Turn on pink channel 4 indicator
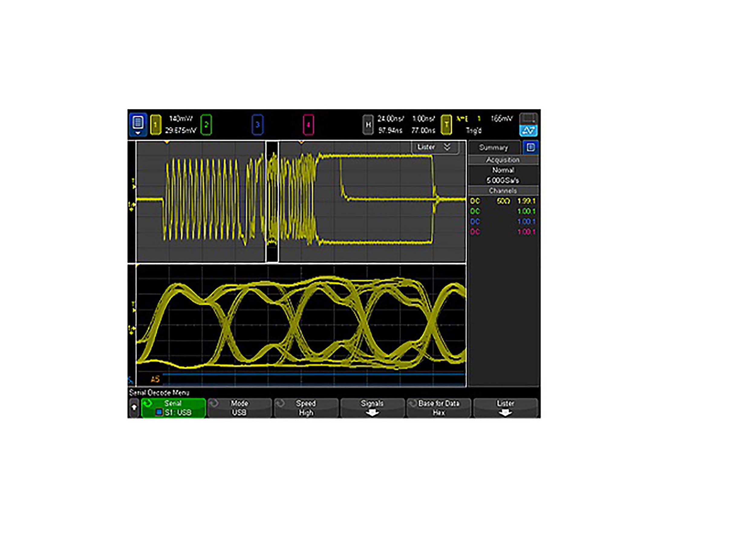This screenshot has height=537, width=756. pyautogui.click(x=308, y=125)
